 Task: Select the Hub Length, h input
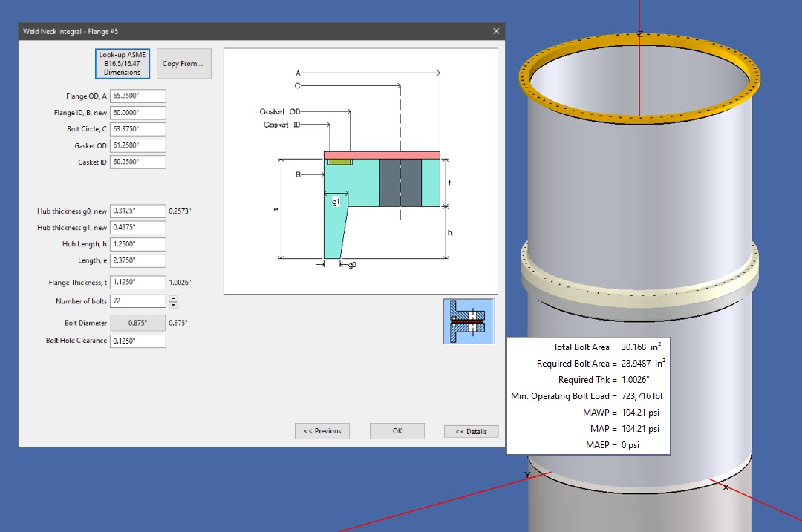[x=137, y=243]
